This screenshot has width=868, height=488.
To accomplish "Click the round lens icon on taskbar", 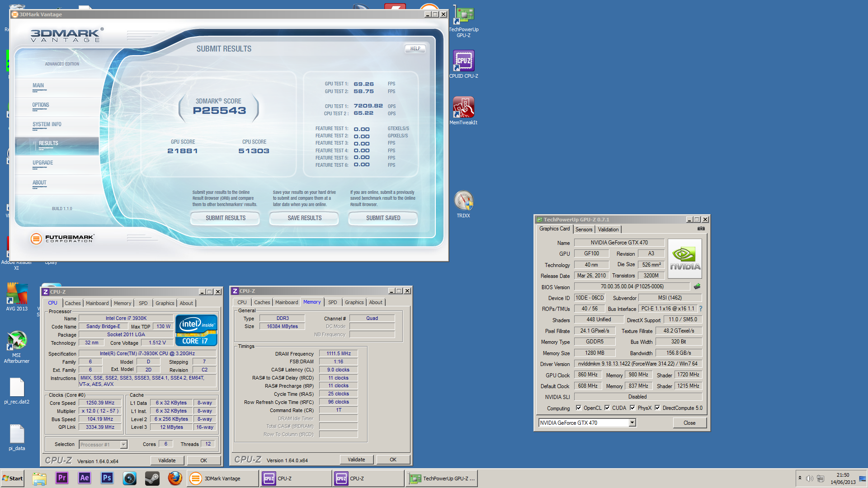I will tap(130, 478).
